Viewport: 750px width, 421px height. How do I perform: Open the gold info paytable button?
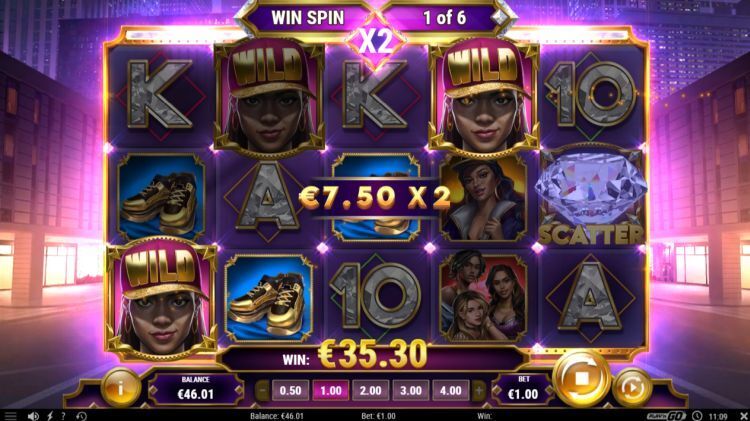click(121, 388)
